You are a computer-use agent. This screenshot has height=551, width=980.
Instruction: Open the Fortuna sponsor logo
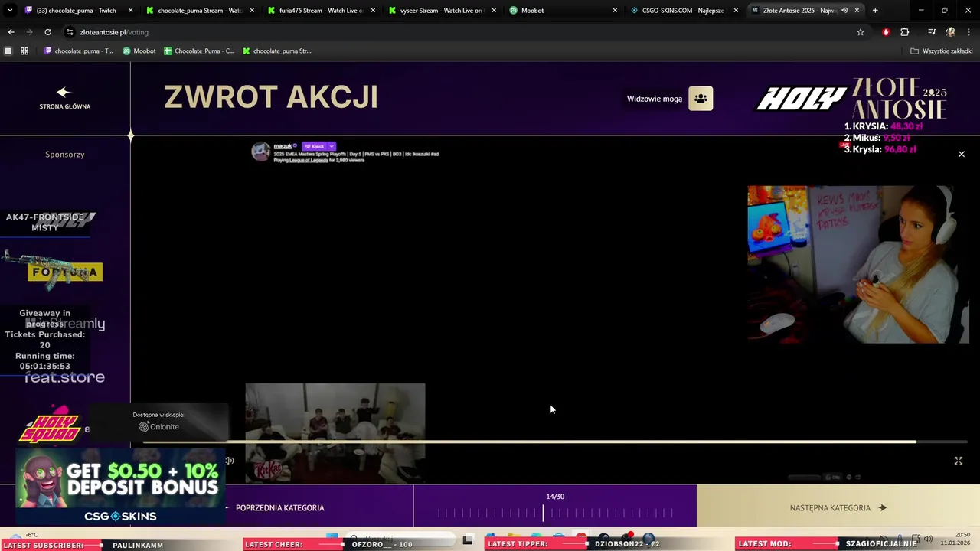pyautogui.click(x=65, y=272)
